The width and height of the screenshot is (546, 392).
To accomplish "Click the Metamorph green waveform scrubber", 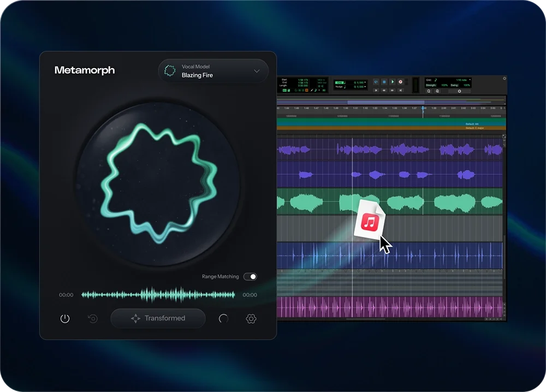I will (158, 295).
